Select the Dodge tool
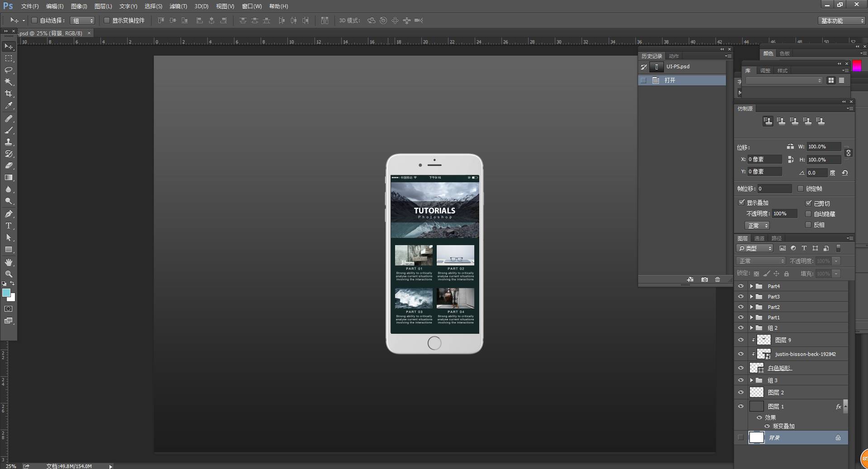Image resolution: width=868 pixels, height=469 pixels. point(9,201)
